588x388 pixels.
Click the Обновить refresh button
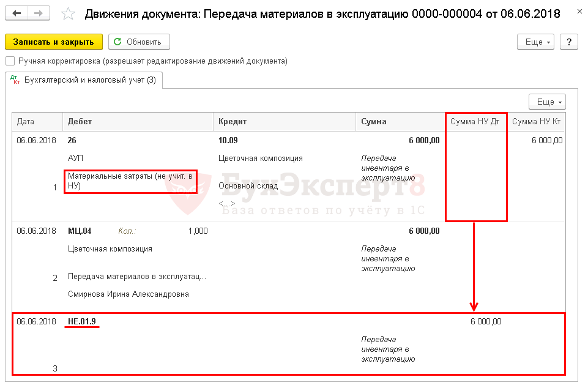pos(139,42)
